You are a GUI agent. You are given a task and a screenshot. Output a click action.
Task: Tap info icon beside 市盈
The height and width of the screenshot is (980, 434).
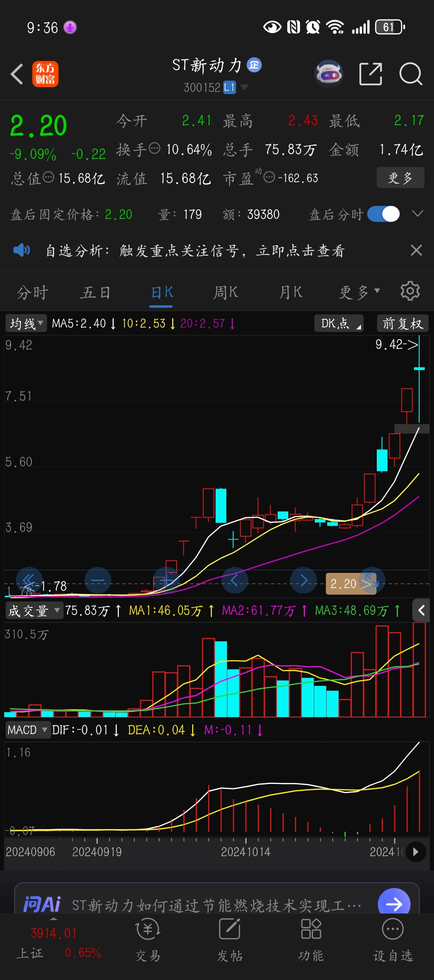click(269, 177)
